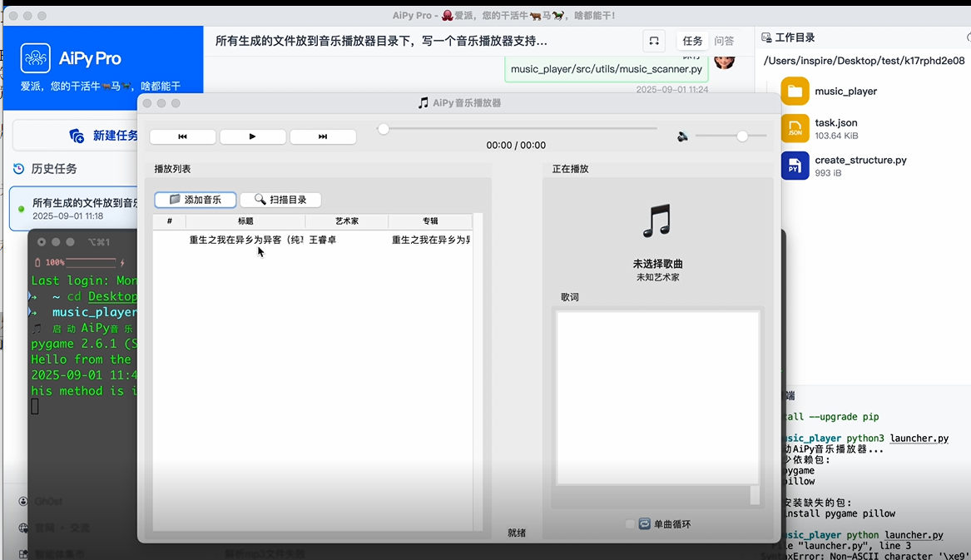Click the 单曲循环 repeat icon

coord(645,524)
